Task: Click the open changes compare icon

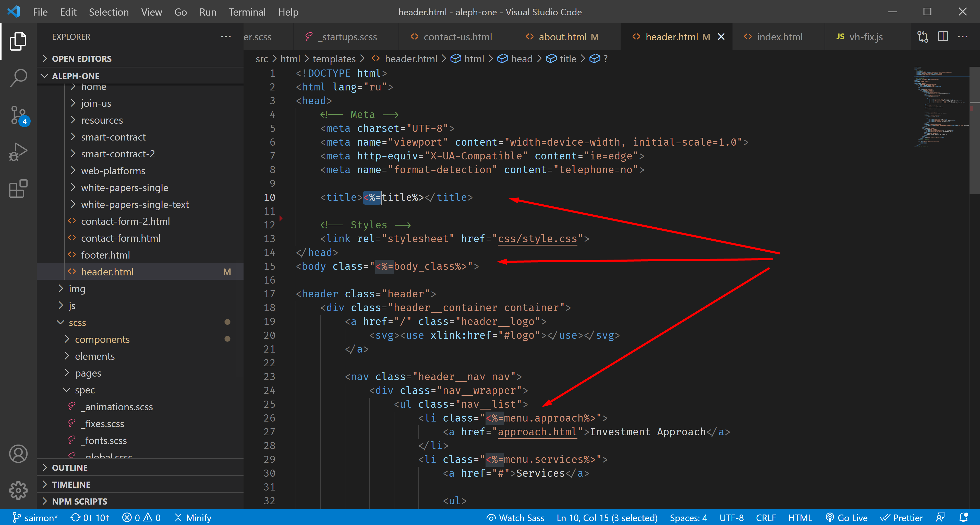Action: 923,37
